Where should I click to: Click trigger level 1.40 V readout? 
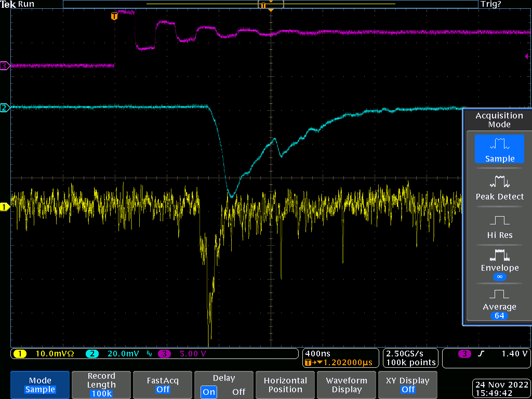coord(514,354)
